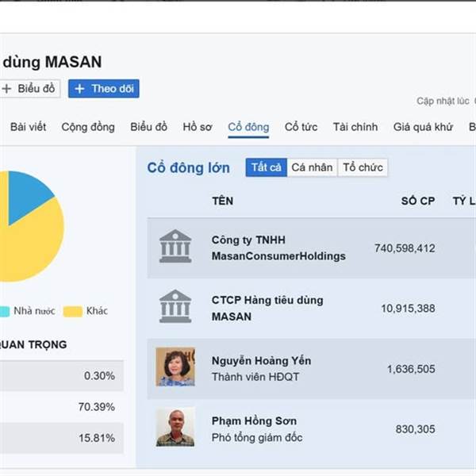476x476 pixels.
Task: Click the Khác legend yellow swatch
Action: click(x=72, y=312)
